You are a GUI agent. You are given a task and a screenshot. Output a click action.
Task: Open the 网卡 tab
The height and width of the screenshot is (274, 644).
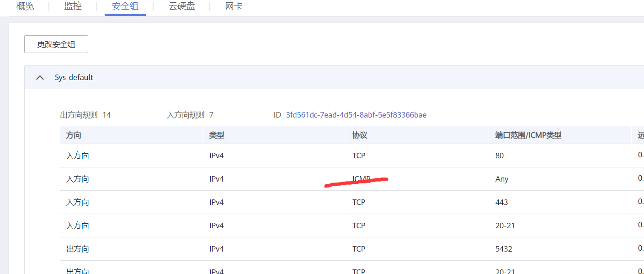(x=234, y=6)
